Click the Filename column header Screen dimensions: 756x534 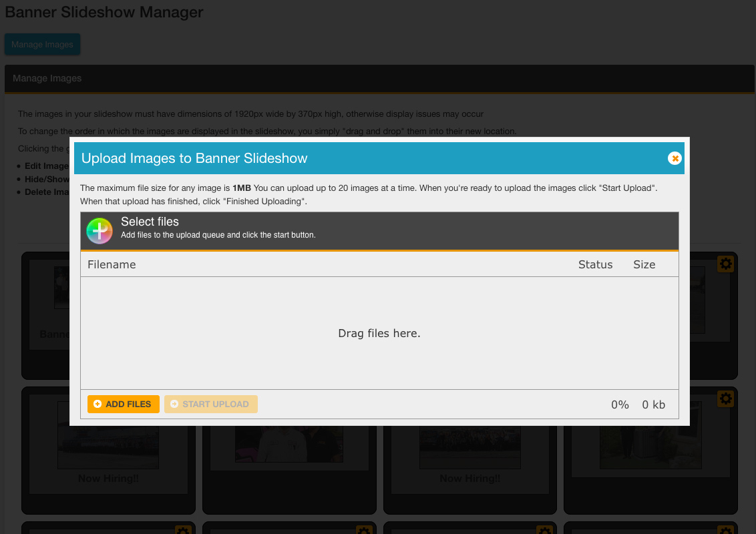(x=112, y=264)
